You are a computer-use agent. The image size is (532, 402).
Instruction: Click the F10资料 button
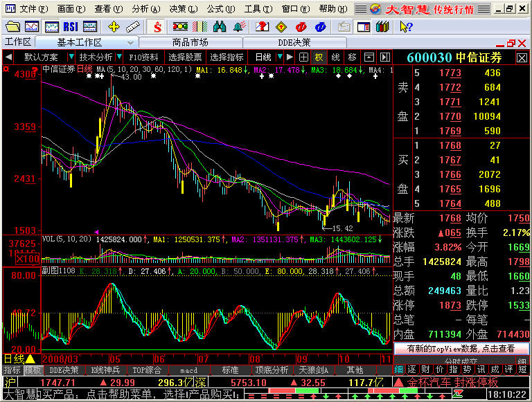tap(143, 57)
